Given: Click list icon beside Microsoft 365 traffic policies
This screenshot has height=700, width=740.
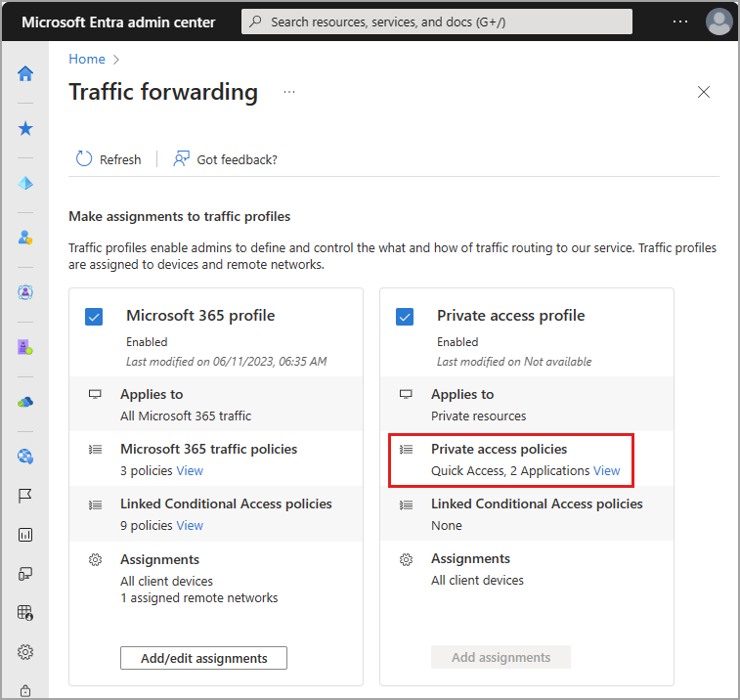Looking at the screenshot, I should [96, 450].
